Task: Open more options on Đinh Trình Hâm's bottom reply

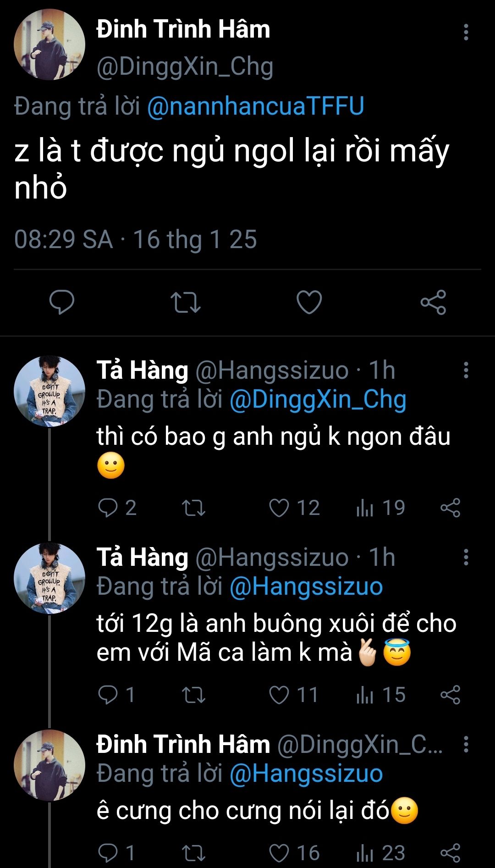Action: pyautogui.click(x=466, y=744)
